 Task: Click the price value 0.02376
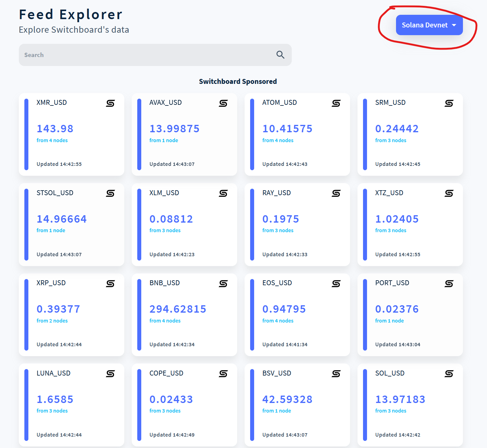[397, 309]
